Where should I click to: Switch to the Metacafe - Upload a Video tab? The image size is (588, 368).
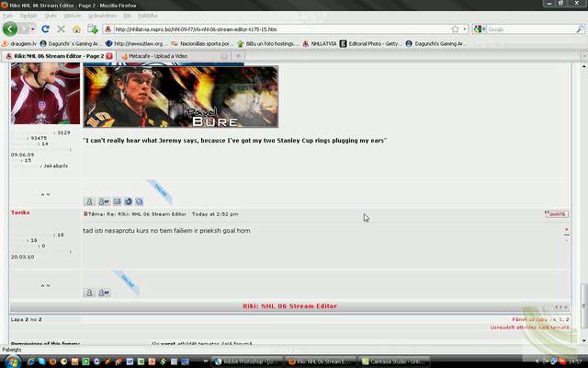pos(158,56)
